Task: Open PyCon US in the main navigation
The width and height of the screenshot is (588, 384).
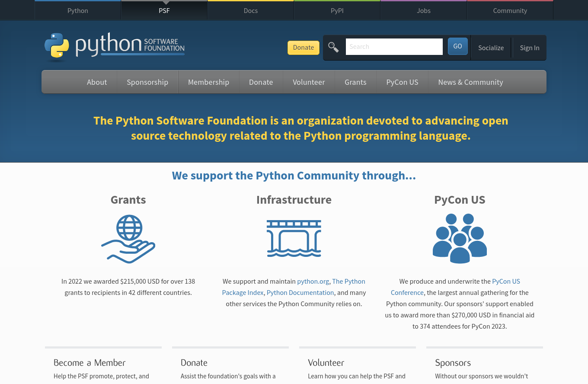Action: pyautogui.click(x=402, y=82)
